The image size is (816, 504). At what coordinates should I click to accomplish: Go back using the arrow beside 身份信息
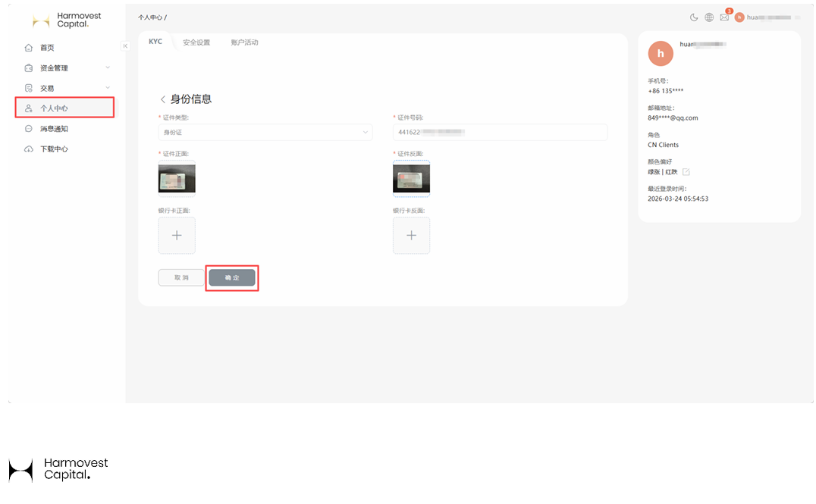point(163,99)
